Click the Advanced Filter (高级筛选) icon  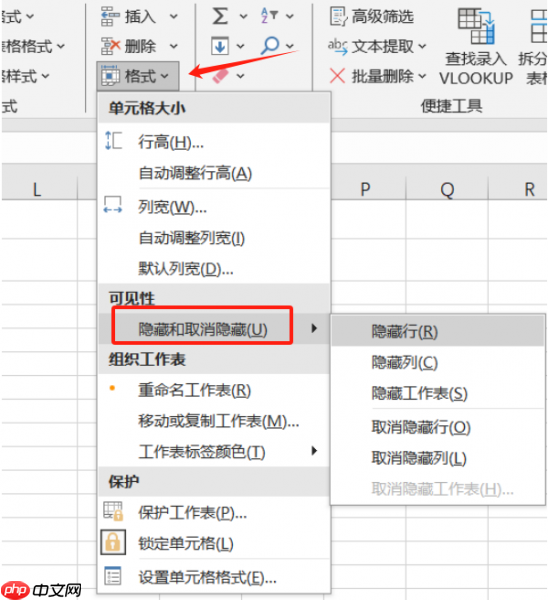[339, 16]
